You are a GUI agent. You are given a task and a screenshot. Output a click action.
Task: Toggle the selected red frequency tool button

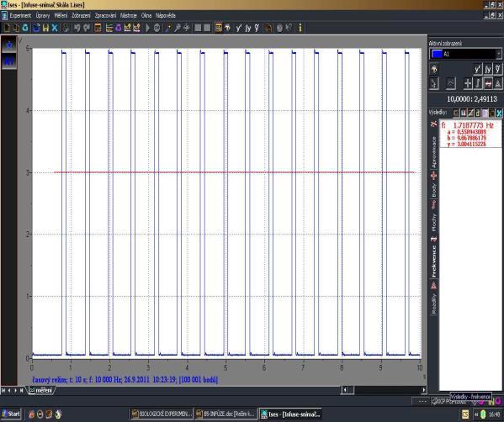click(x=488, y=83)
